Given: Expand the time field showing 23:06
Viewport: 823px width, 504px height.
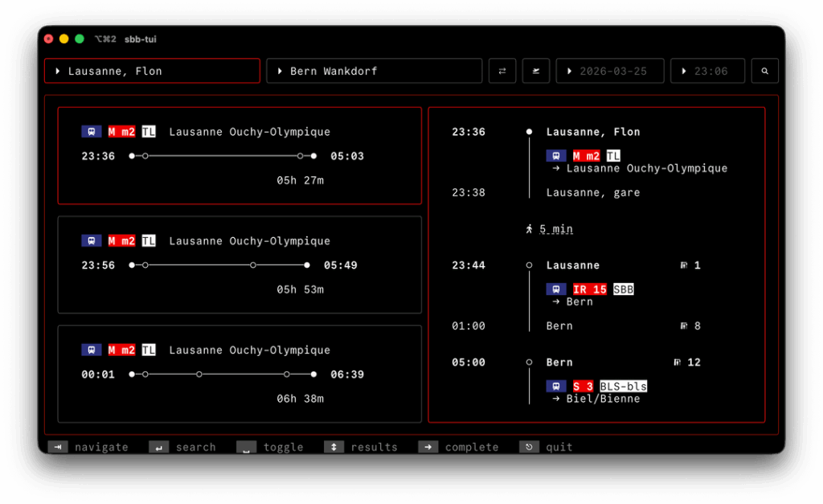Looking at the screenshot, I should pos(707,71).
